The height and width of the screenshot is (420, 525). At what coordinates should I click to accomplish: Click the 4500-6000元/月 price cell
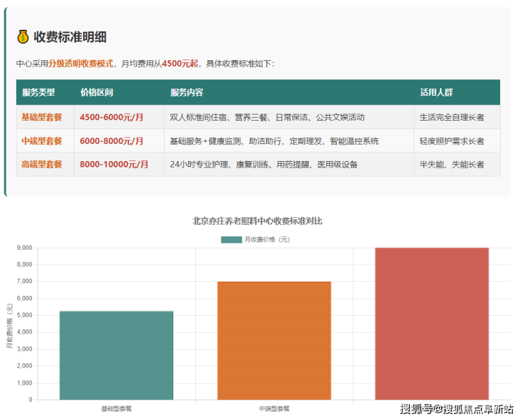click(111, 117)
